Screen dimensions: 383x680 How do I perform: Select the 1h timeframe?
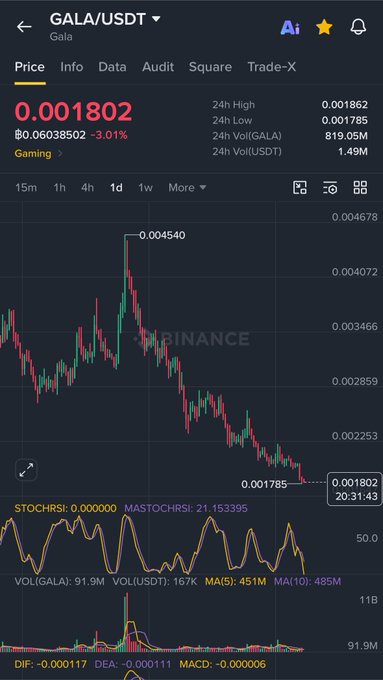pyautogui.click(x=59, y=188)
